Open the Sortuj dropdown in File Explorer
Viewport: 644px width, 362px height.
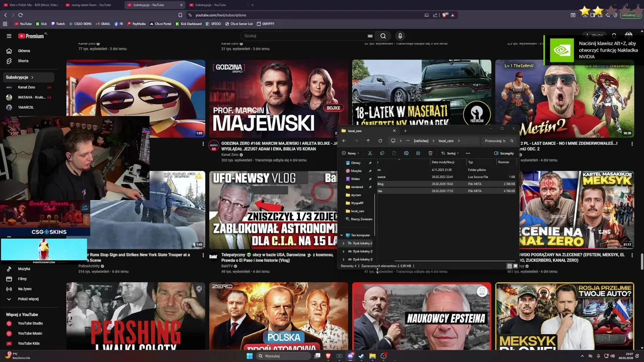(450, 153)
